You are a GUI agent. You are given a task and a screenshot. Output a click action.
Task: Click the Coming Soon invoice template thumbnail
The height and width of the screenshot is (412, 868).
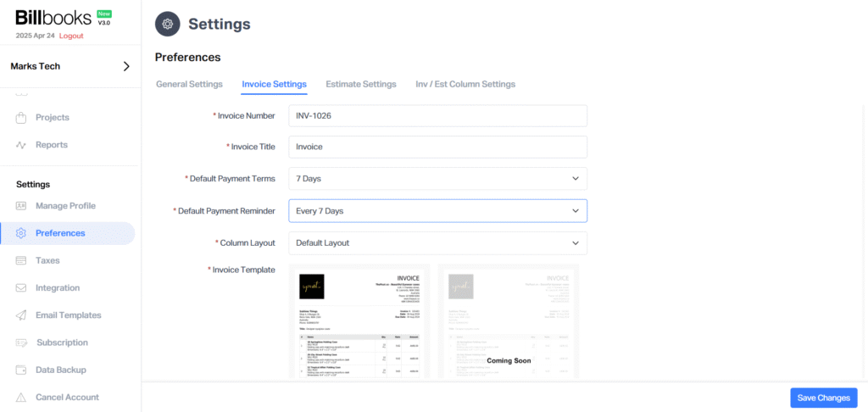coord(509,322)
